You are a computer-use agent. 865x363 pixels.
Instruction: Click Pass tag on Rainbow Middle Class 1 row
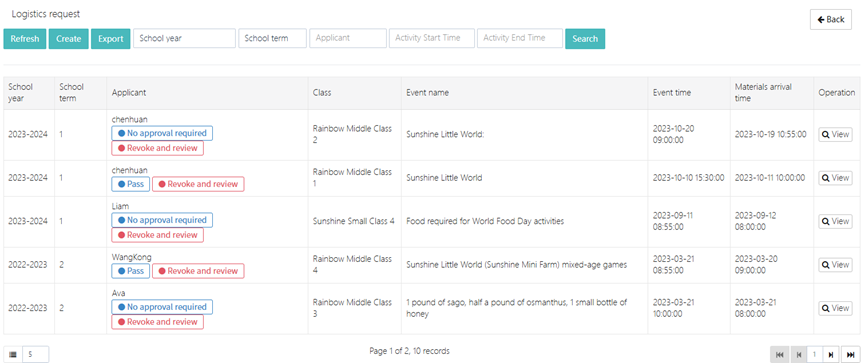pos(131,184)
